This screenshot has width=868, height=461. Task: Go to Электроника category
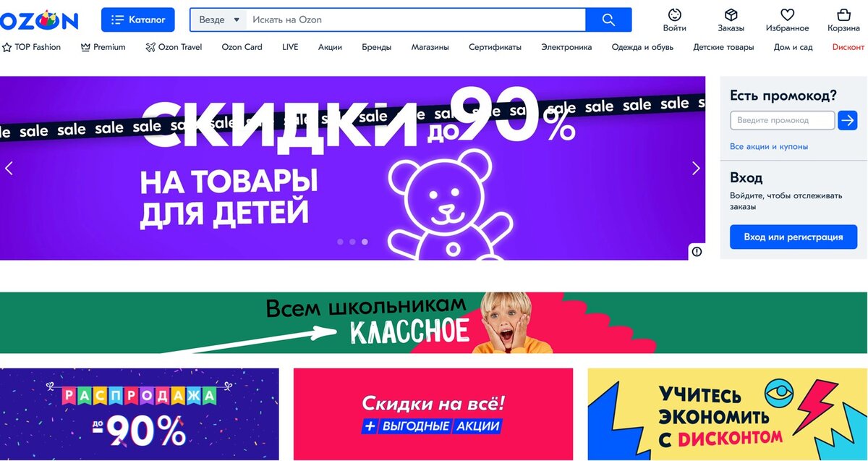click(x=566, y=47)
